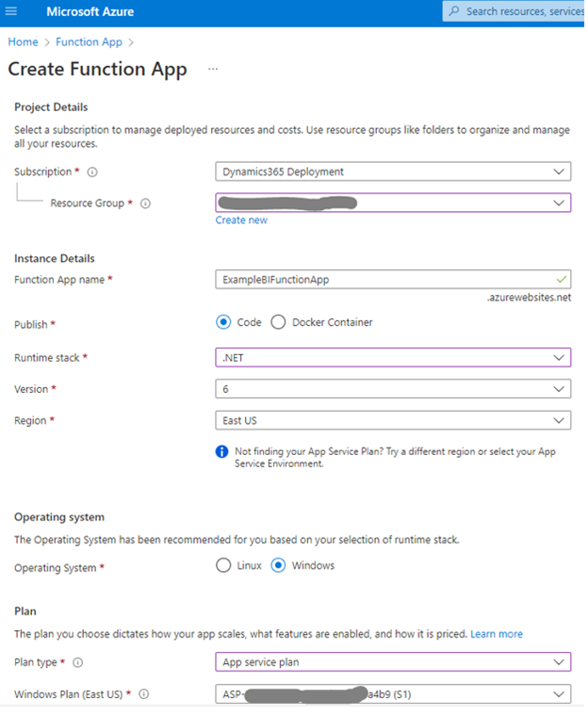Navigate to Function App breadcrumb

[x=89, y=42]
